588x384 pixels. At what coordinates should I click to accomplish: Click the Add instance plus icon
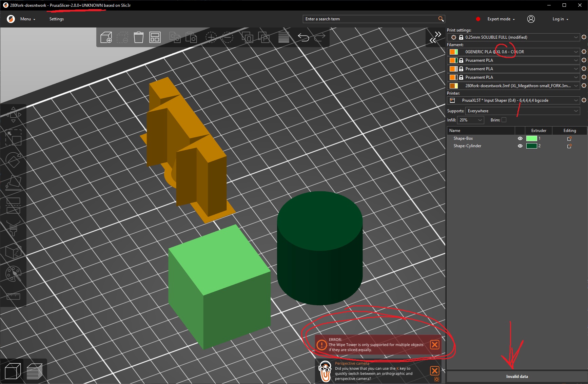(x=211, y=37)
